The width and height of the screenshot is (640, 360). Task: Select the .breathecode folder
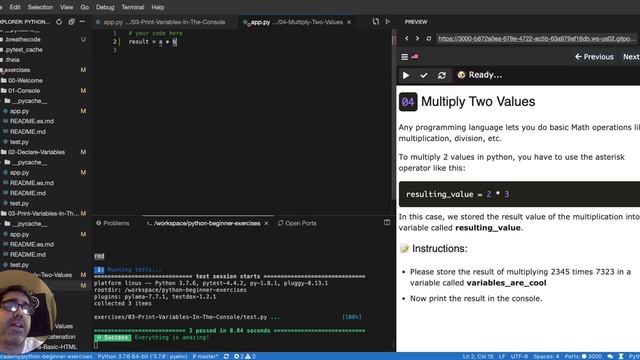[x=22, y=40]
